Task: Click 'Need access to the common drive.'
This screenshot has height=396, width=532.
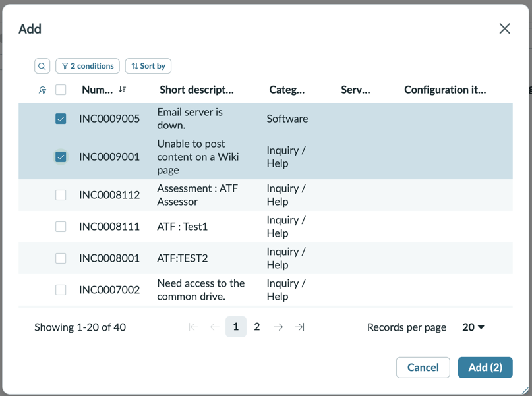Action: (x=200, y=290)
